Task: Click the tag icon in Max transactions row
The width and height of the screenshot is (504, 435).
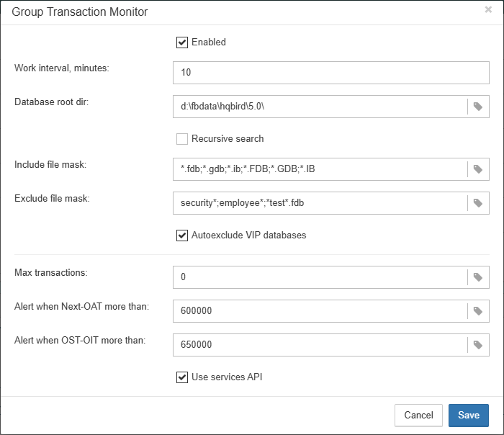Action: [x=478, y=277]
